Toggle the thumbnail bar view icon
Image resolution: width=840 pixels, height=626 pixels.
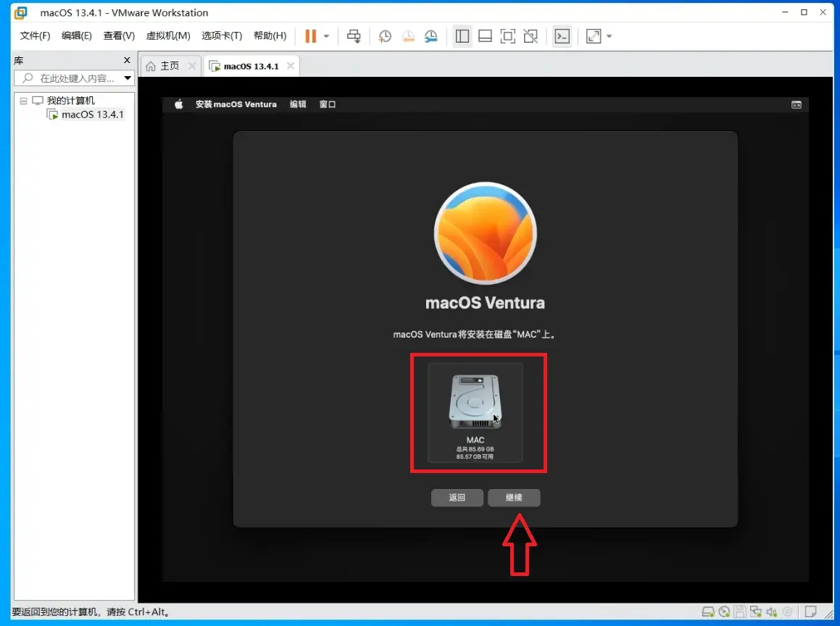485,36
